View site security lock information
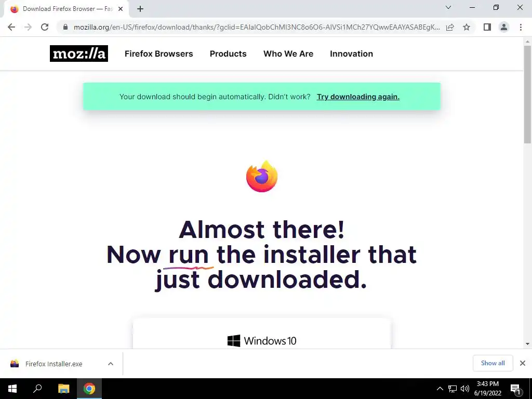This screenshot has height=399, width=532. click(65, 27)
